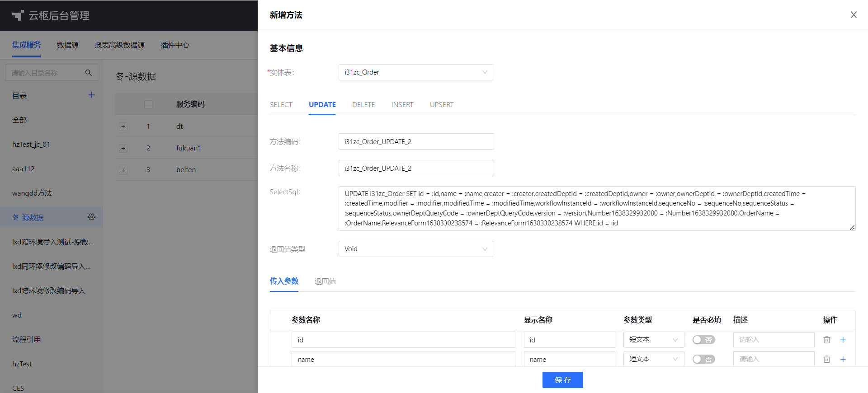Expand the fukuan1 service row
This screenshot has width=868, height=393.
click(123, 148)
